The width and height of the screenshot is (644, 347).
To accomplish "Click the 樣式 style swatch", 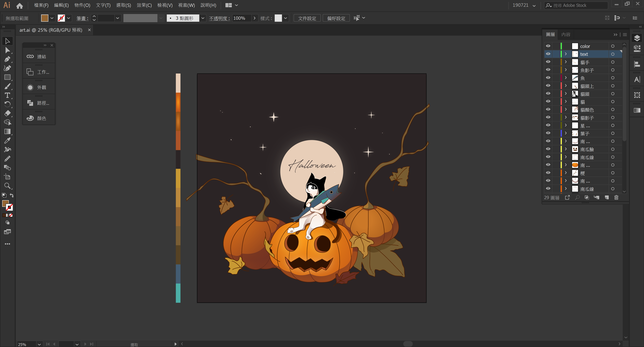I will click(278, 18).
